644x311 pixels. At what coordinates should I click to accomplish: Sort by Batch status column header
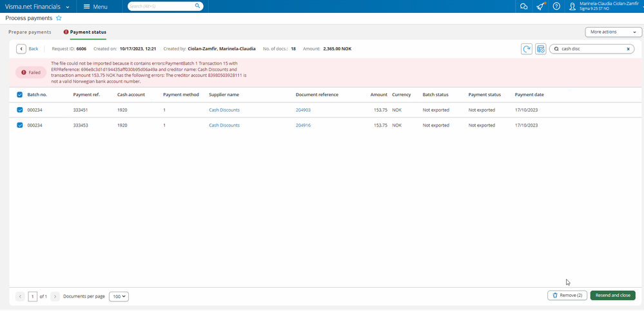pyautogui.click(x=435, y=94)
